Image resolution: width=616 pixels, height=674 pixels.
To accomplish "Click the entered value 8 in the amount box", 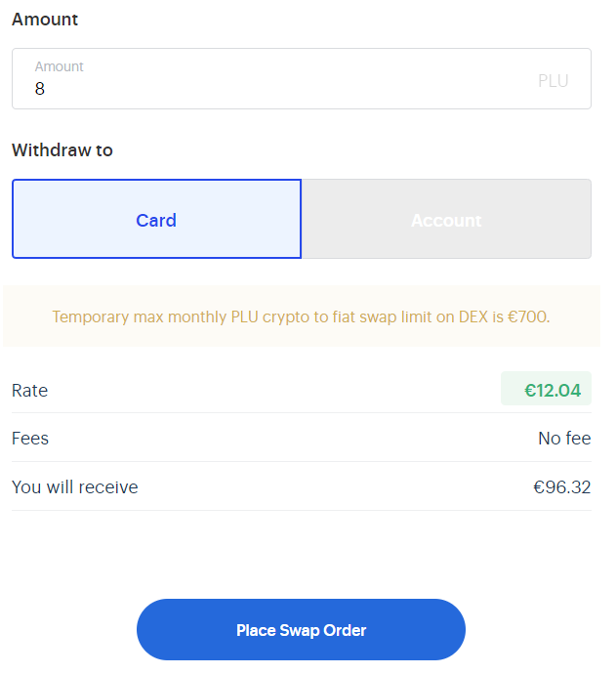I will click(x=40, y=89).
